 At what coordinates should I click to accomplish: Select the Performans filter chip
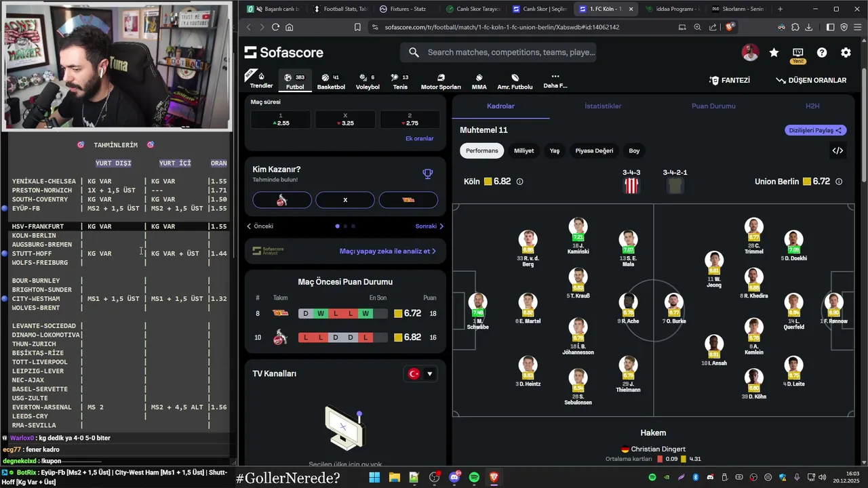pyautogui.click(x=482, y=150)
